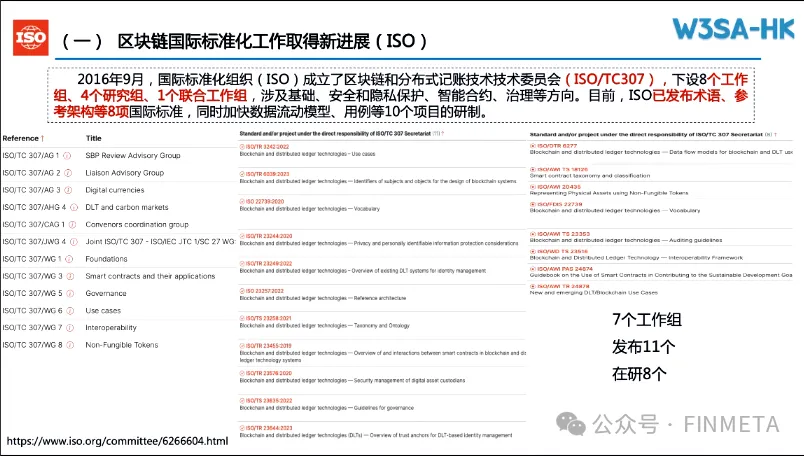Sort by the Reference column arrow
Viewport: 804px width, 456px height.
(43, 138)
